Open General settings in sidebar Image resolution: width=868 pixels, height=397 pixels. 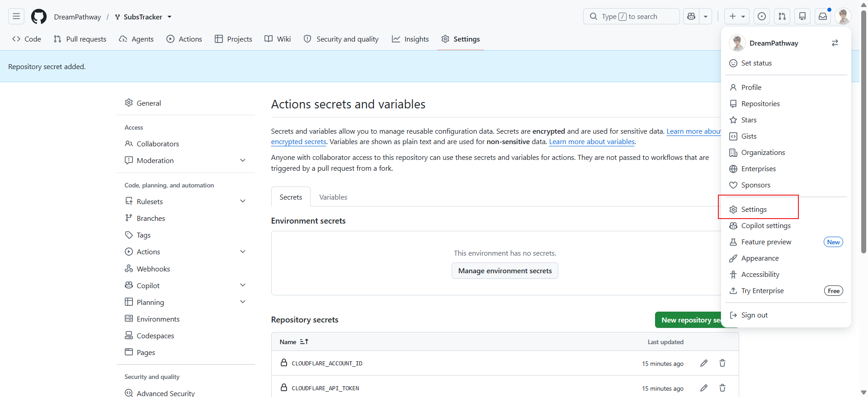186,103
